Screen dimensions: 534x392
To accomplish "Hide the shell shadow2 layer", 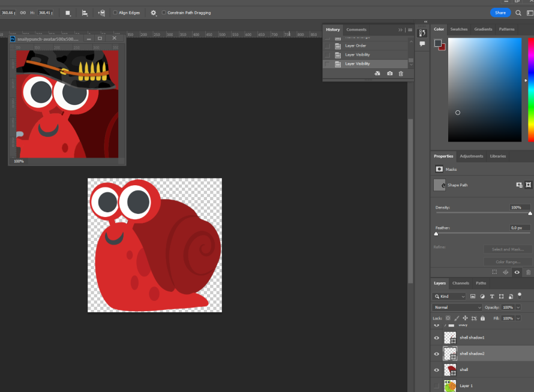I will 437,354.
